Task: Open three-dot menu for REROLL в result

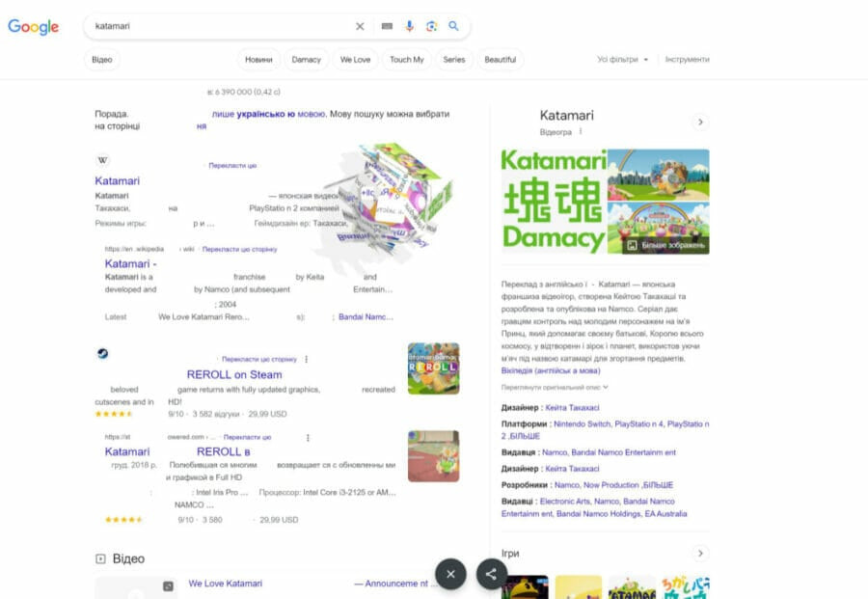Action: click(x=308, y=437)
